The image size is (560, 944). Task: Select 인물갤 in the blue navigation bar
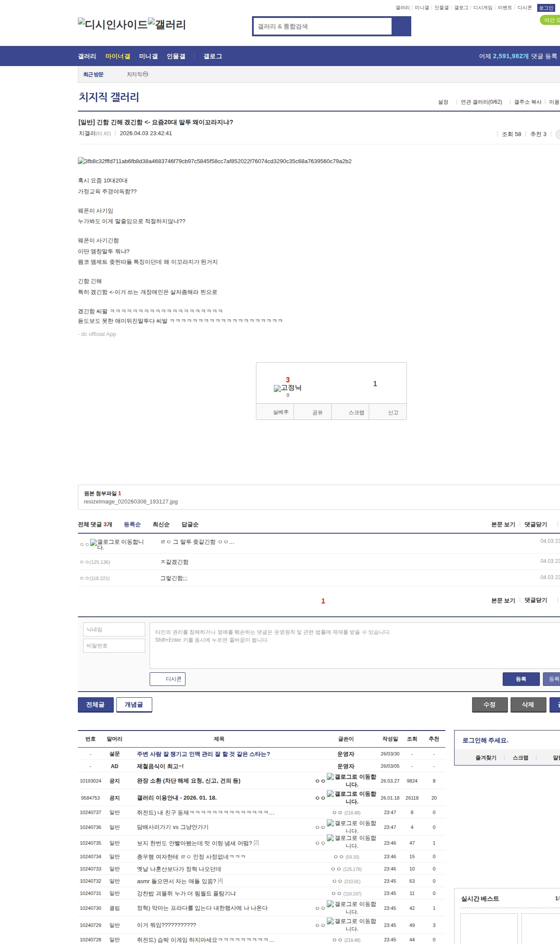176,56
